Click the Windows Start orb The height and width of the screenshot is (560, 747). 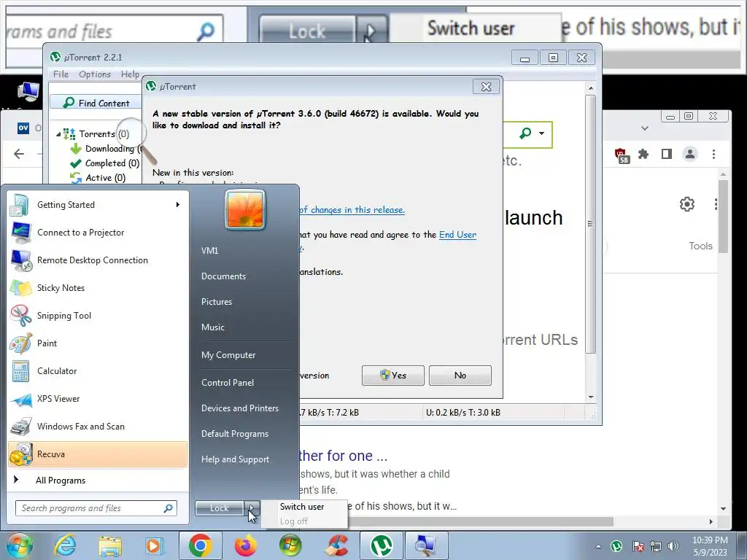point(20,545)
